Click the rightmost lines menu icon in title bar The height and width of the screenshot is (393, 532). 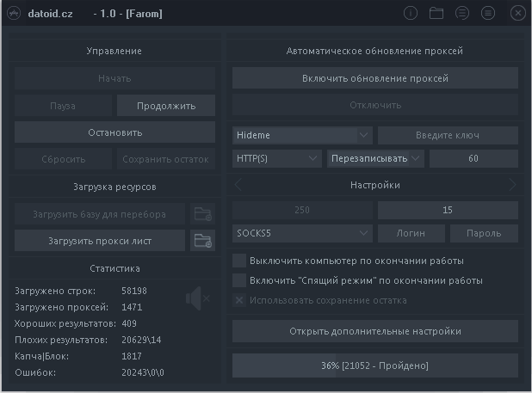(488, 13)
